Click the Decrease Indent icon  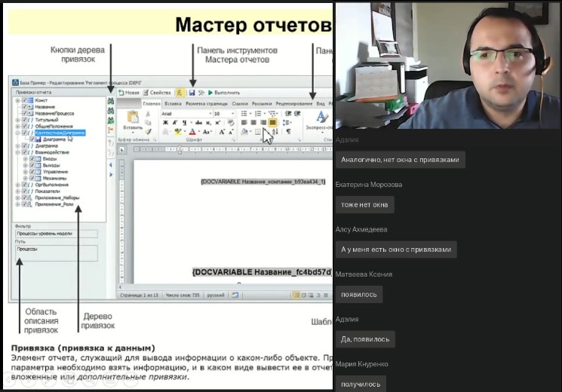click(x=288, y=114)
